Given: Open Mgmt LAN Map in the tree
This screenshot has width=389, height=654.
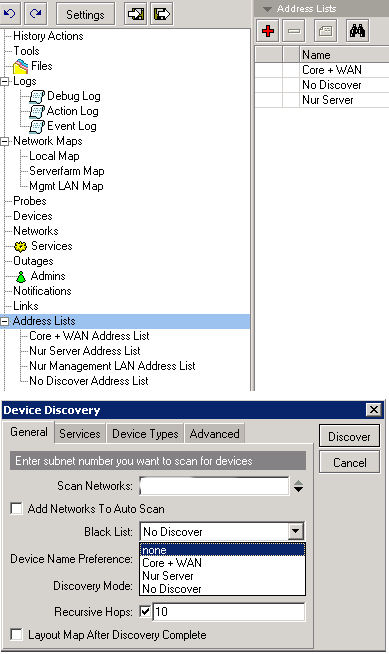Looking at the screenshot, I should click(66, 186).
